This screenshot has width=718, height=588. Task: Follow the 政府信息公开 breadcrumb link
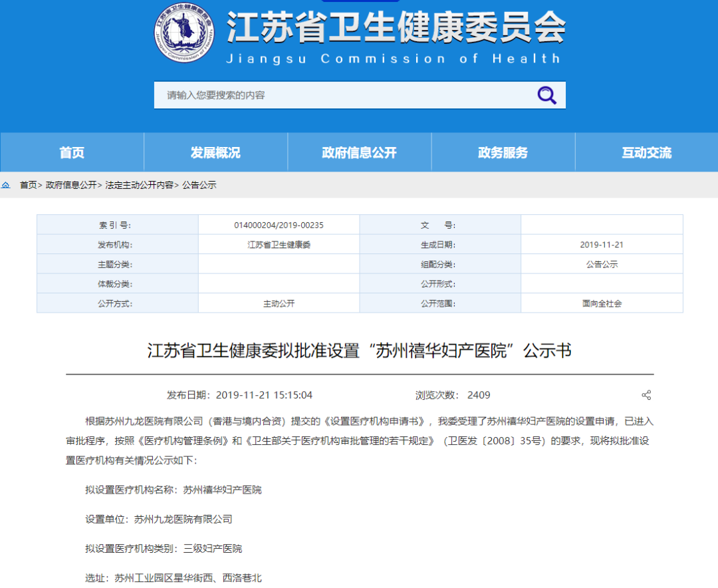click(x=71, y=185)
